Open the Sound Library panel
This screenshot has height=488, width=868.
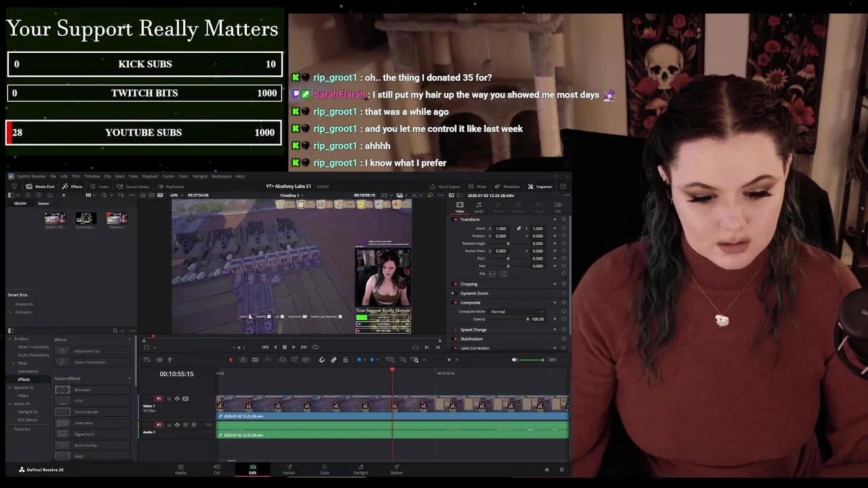coord(134,186)
